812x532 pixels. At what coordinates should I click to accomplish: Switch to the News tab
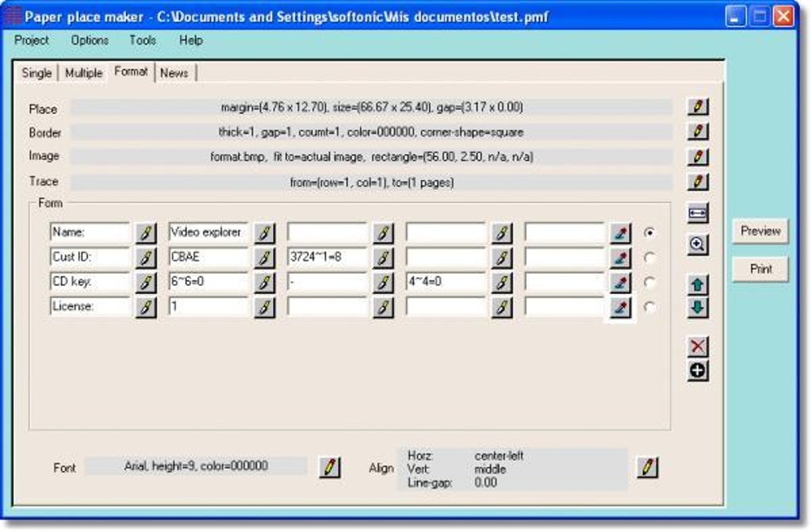click(174, 73)
